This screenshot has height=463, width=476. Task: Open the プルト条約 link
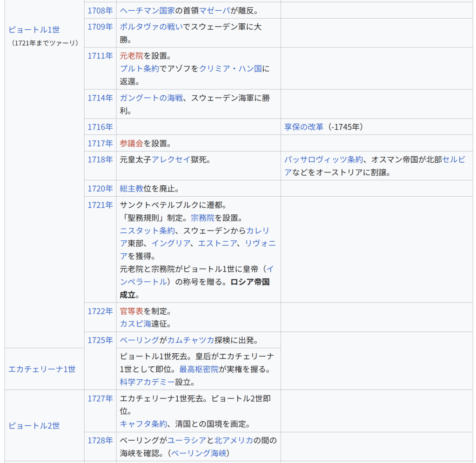pos(140,68)
